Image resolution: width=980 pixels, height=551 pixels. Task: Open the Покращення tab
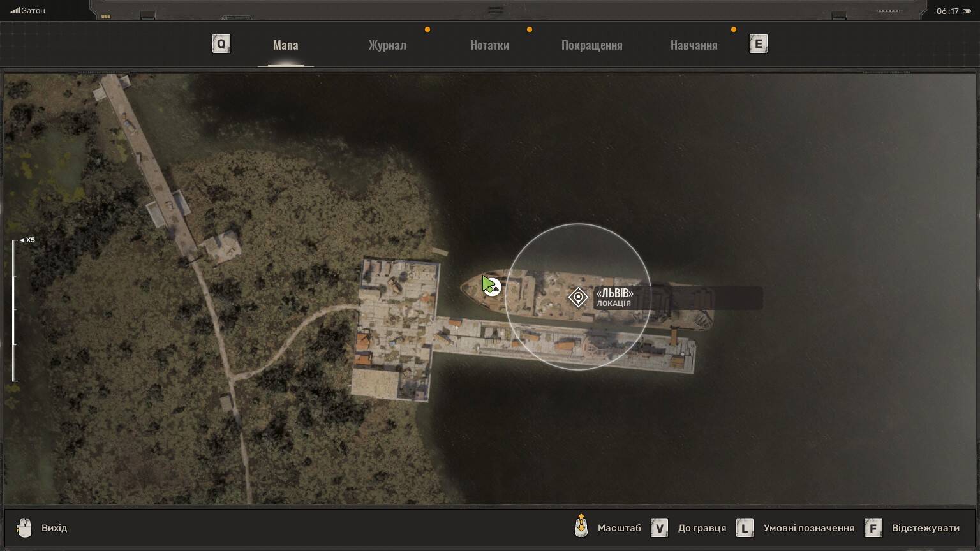(x=591, y=45)
